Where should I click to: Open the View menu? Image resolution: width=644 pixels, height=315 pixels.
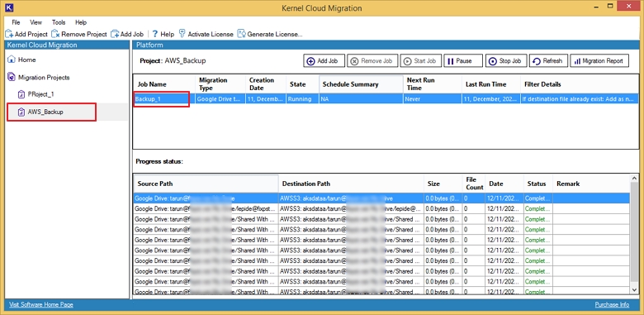(36, 22)
